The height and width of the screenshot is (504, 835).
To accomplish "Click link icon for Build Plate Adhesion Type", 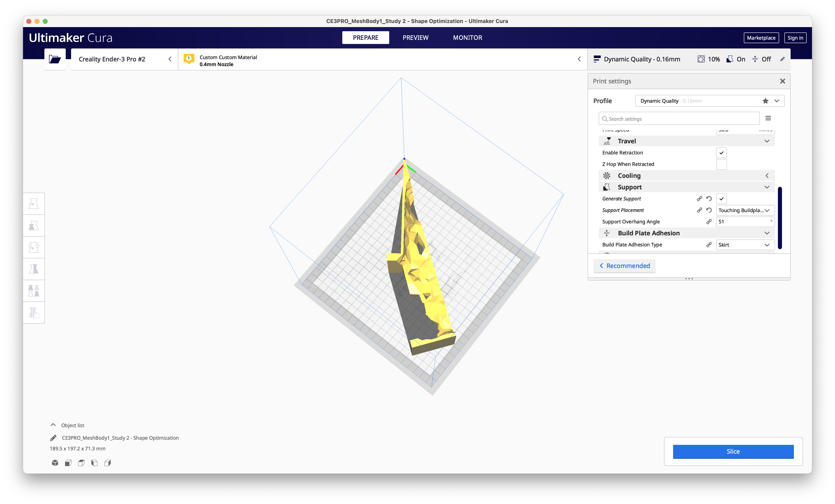I will click(x=709, y=245).
